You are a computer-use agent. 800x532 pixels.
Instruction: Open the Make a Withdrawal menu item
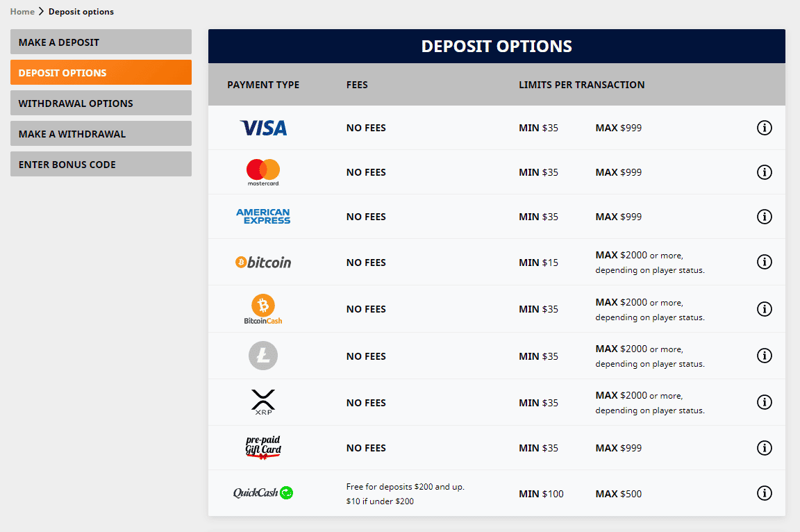(x=101, y=133)
